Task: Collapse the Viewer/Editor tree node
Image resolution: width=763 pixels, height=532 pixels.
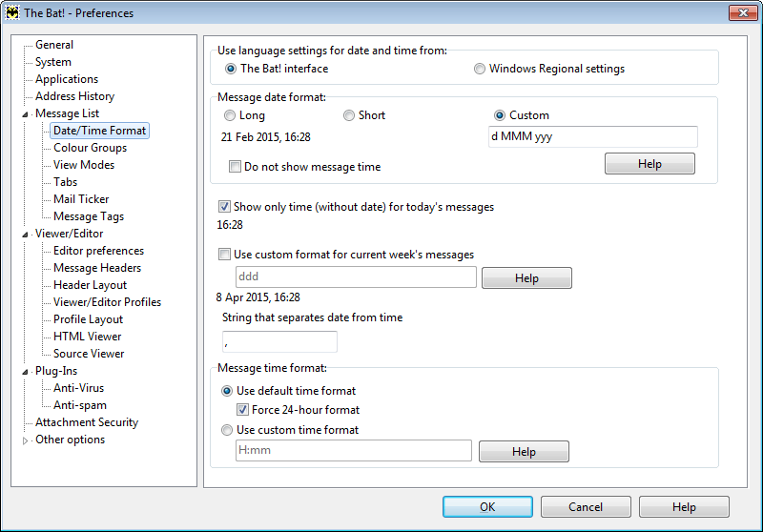Action: (x=25, y=235)
